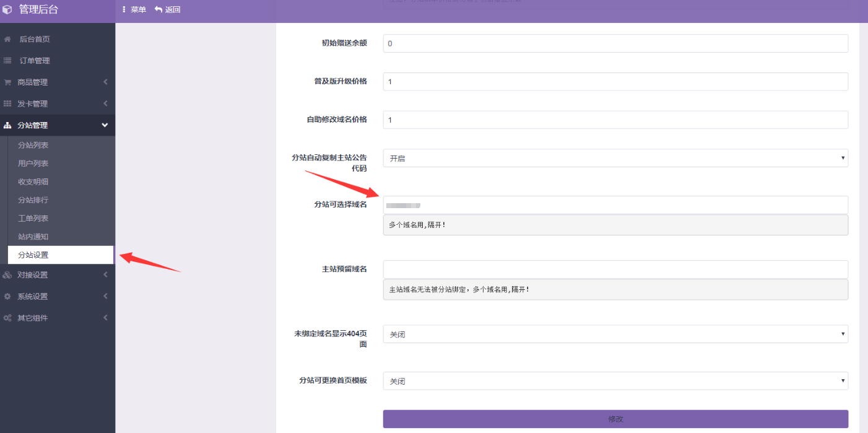Open the 未绑定域名显示404页面 selector

coord(615,334)
